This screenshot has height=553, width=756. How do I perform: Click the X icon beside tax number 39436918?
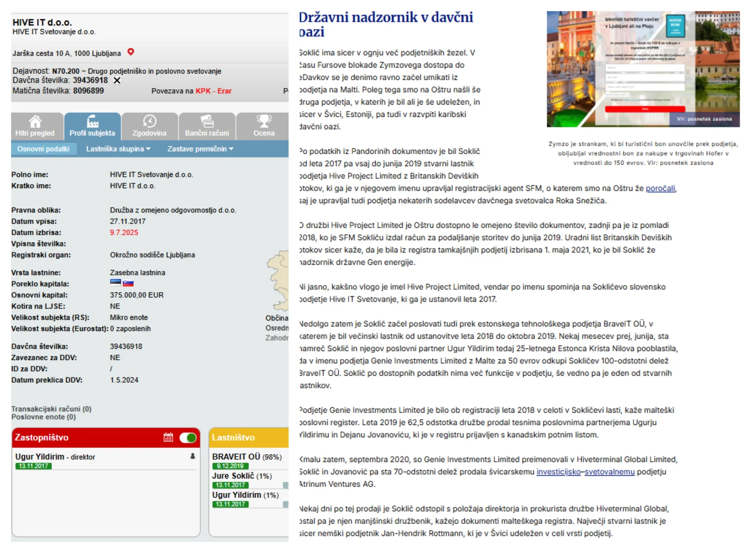[x=117, y=80]
